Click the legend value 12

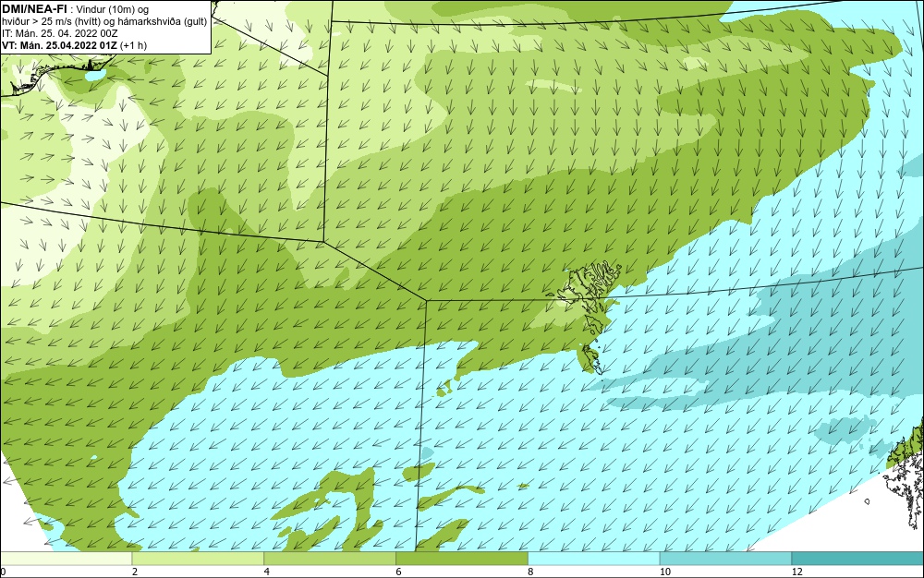click(x=796, y=572)
